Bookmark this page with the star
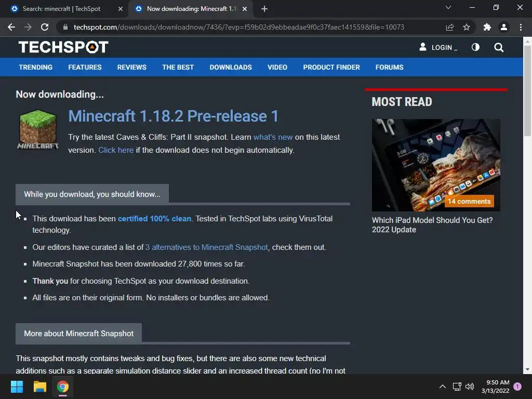Screen dimensions: 532x399 tap(467, 27)
